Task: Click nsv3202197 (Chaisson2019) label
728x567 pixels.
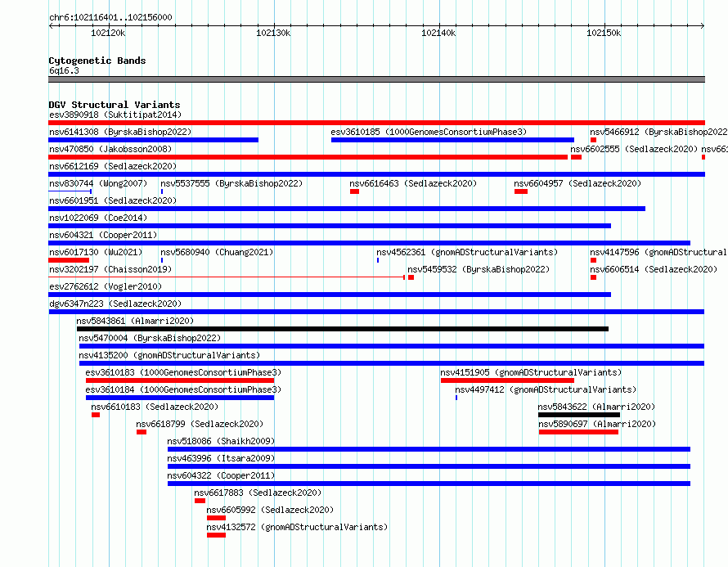Action: pos(110,269)
